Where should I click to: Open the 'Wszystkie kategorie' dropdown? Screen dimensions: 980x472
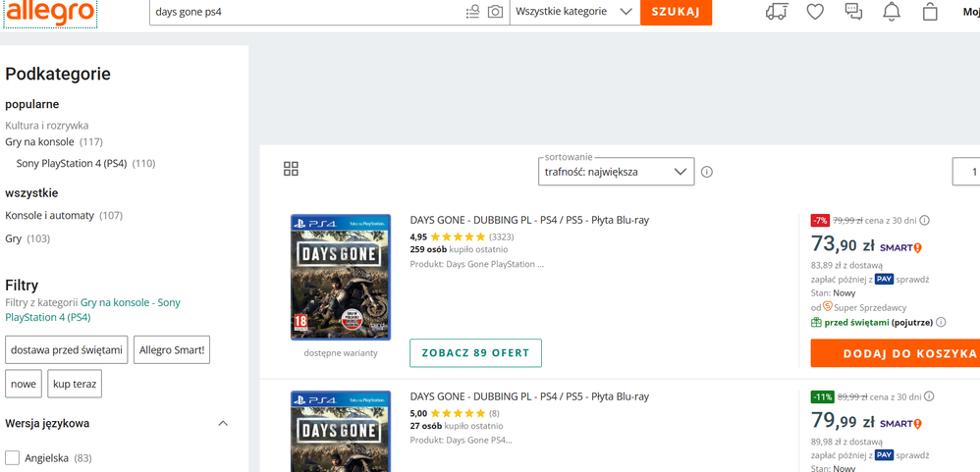574,12
